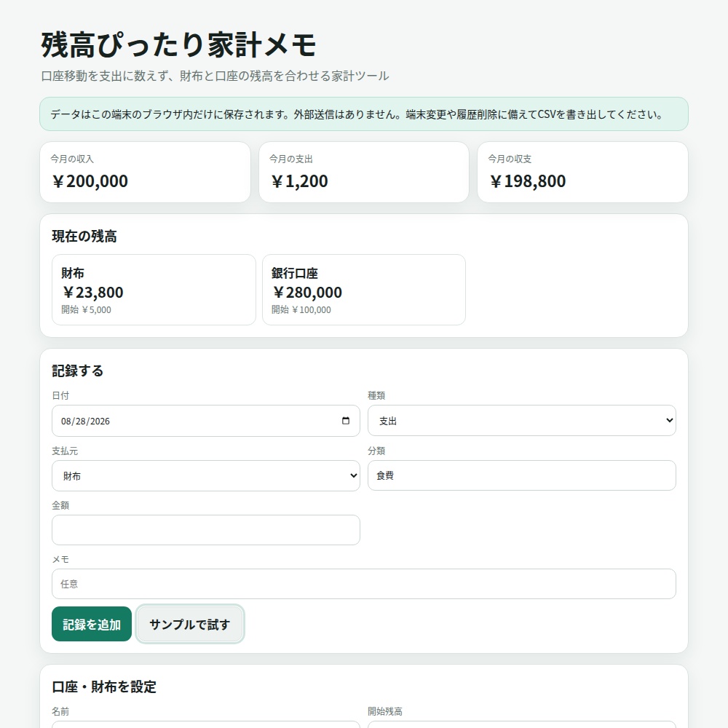Image resolution: width=728 pixels, height=728 pixels.
Task: Click the 銀行口座 balance ￥280,000
Action: [x=307, y=293]
